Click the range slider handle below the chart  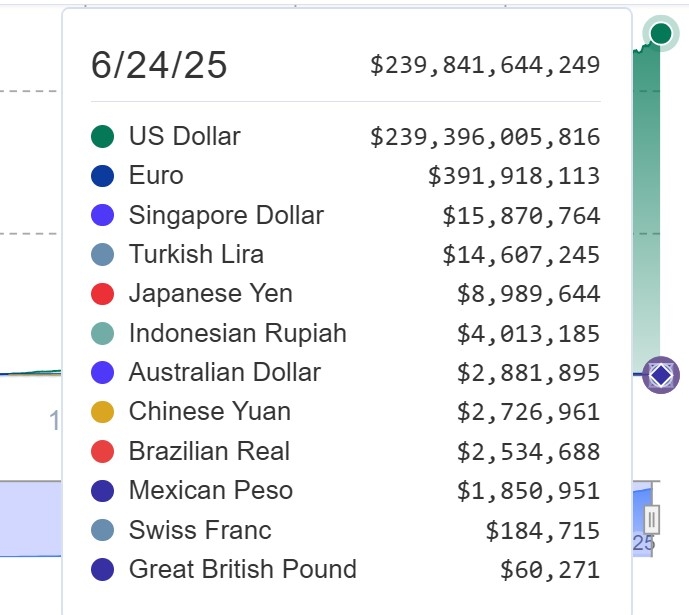(652, 519)
